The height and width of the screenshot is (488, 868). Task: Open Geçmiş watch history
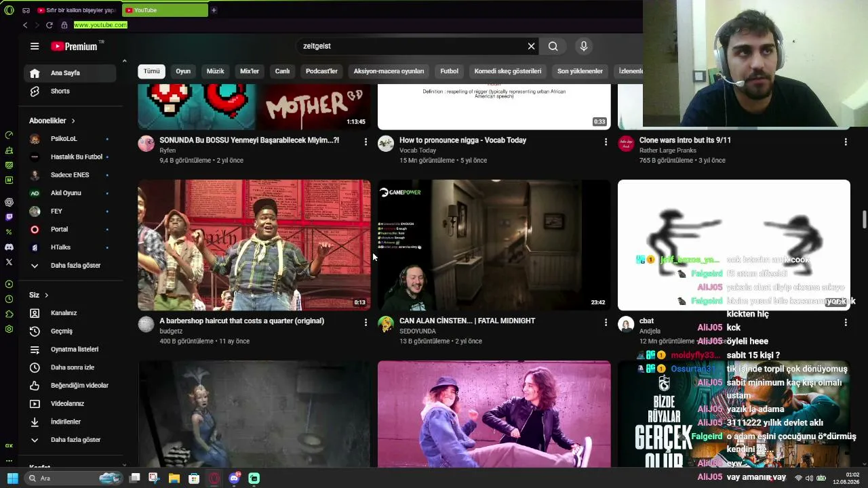(x=70, y=331)
